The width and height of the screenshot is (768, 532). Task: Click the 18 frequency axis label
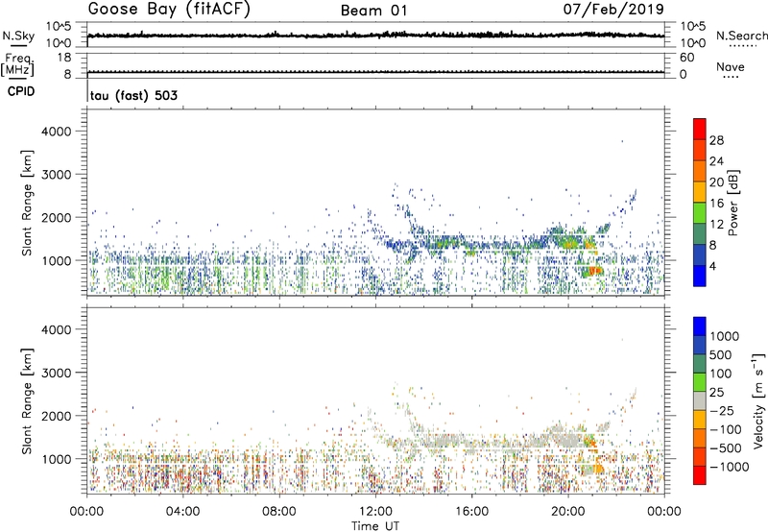click(64, 58)
